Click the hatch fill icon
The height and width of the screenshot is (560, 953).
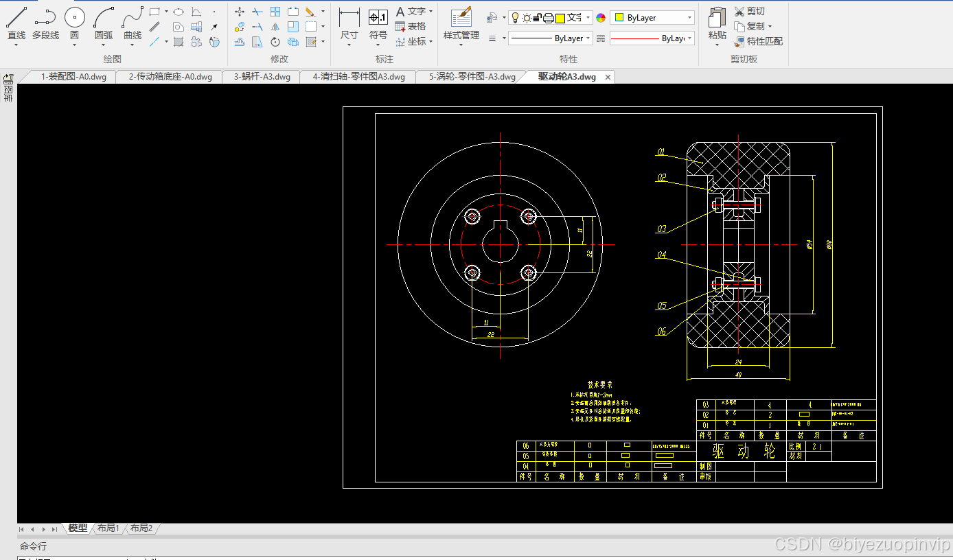(x=179, y=42)
